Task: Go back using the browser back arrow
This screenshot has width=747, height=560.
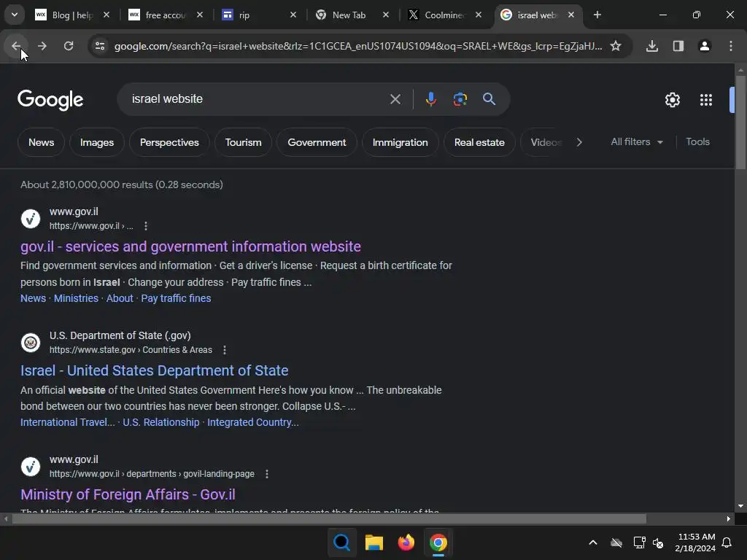Action: [16, 46]
